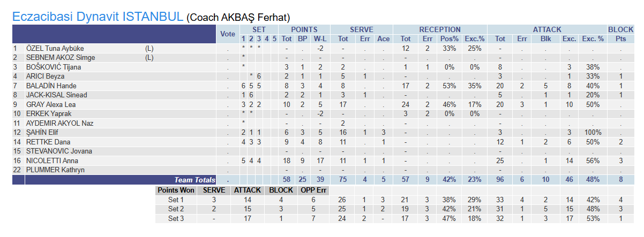
Task: Click the Points Won header cell
Action: 175,190
